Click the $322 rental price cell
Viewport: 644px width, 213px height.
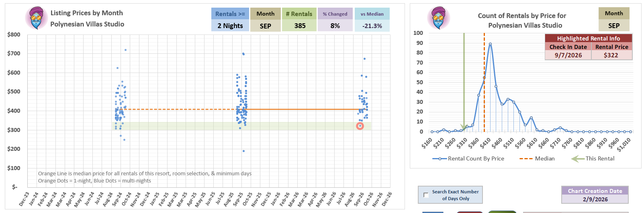(x=611, y=55)
